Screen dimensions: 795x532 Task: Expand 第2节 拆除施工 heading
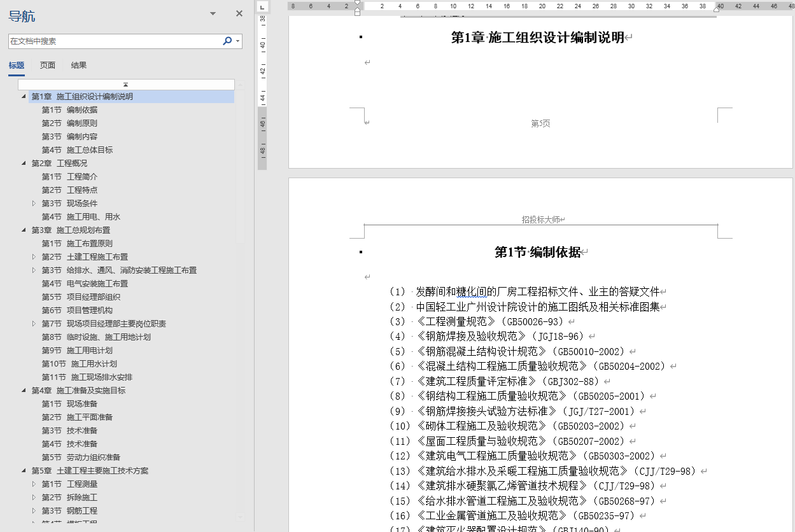35,497
